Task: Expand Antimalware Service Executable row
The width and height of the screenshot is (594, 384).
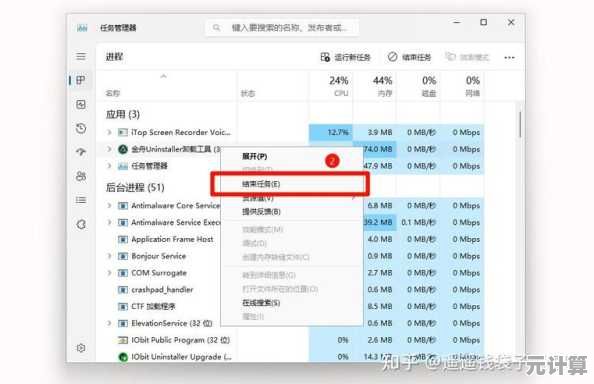Action: tap(109, 222)
